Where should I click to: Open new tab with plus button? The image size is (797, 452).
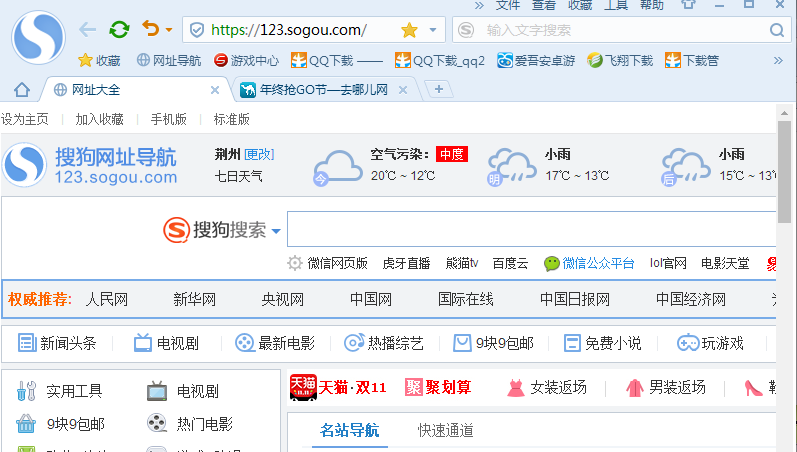tap(437, 90)
